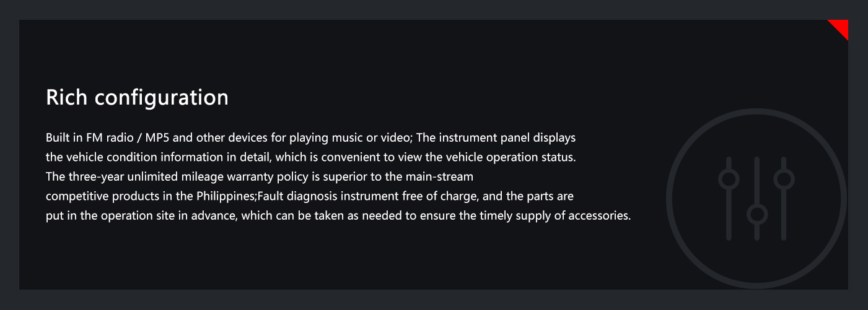This screenshot has height=310, width=868.
Task: Select the "Rich configuration" heading
Action: point(137,98)
